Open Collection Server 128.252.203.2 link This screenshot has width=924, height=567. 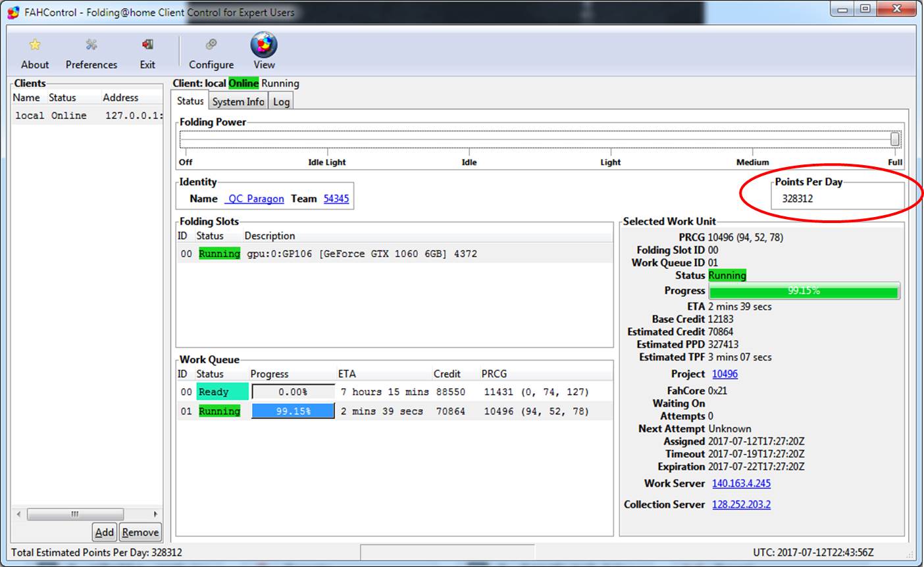[x=741, y=505]
